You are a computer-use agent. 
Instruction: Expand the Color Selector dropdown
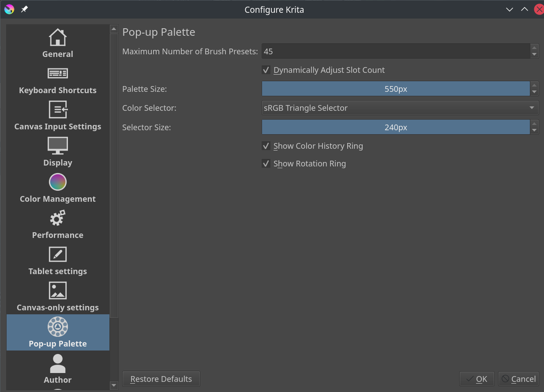pyautogui.click(x=400, y=108)
